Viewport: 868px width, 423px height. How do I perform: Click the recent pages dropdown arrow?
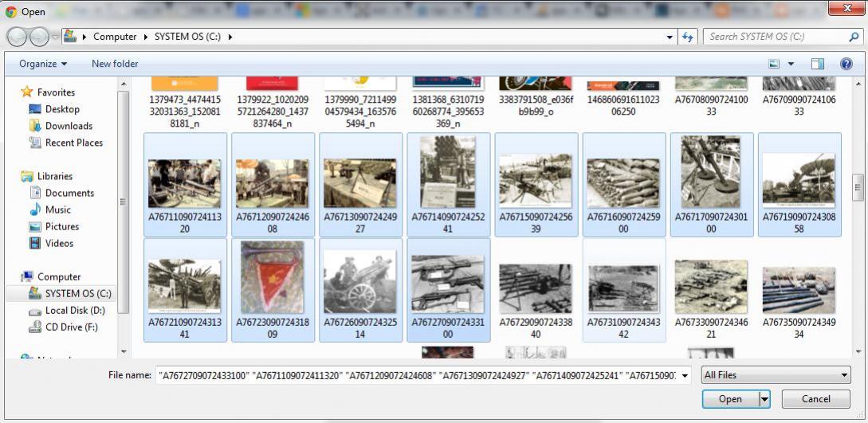click(55, 37)
